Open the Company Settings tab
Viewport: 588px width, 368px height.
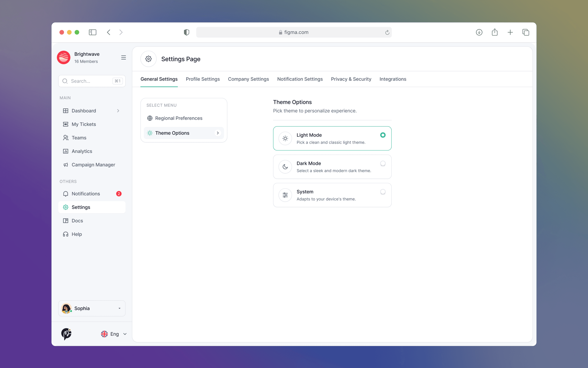pos(248,79)
